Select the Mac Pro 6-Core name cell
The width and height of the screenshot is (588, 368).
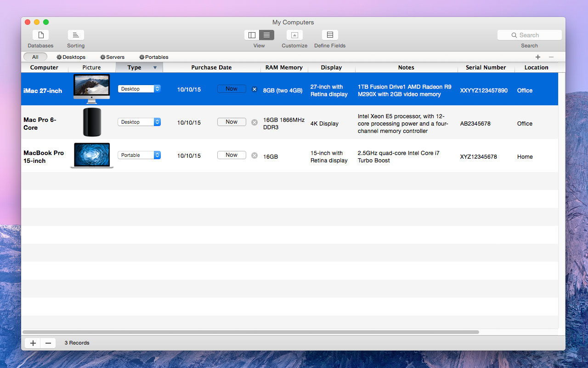point(40,124)
